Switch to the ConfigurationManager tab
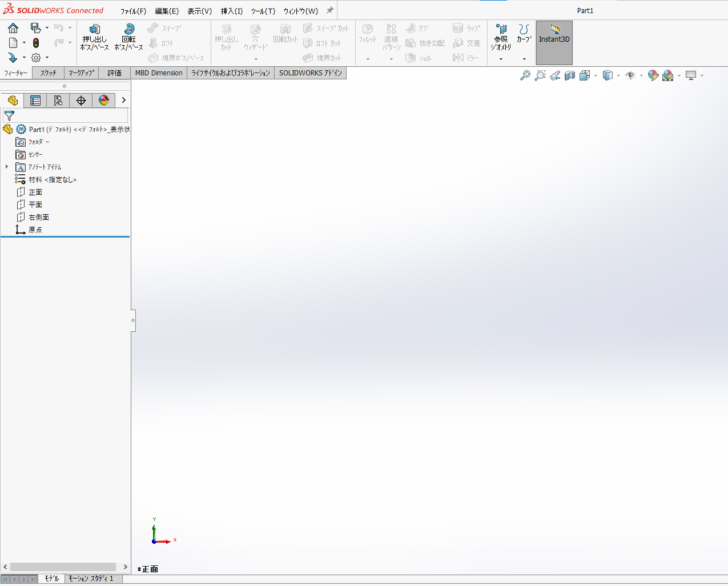 tap(58, 100)
